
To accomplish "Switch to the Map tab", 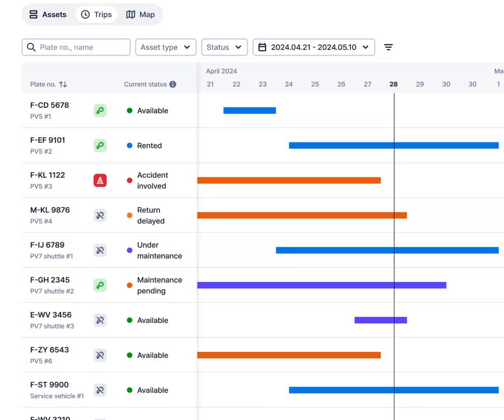I will (x=140, y=14).
